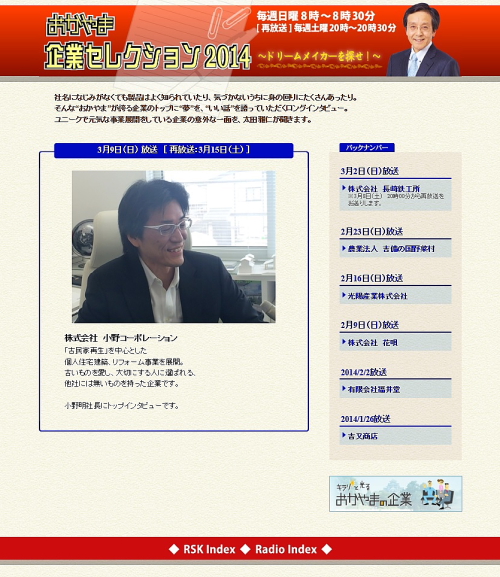Click the interview photo of the company president

(x=174, y=247)
